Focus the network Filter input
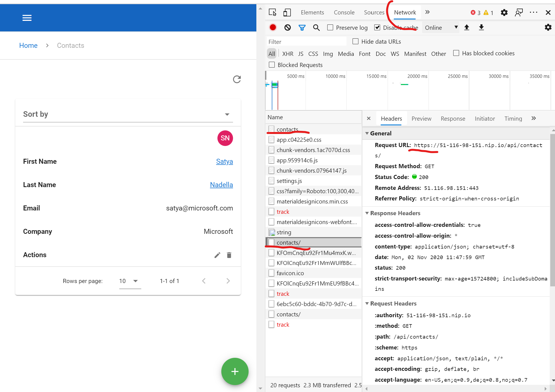555x392 pixels. click(x=307, y=42)
